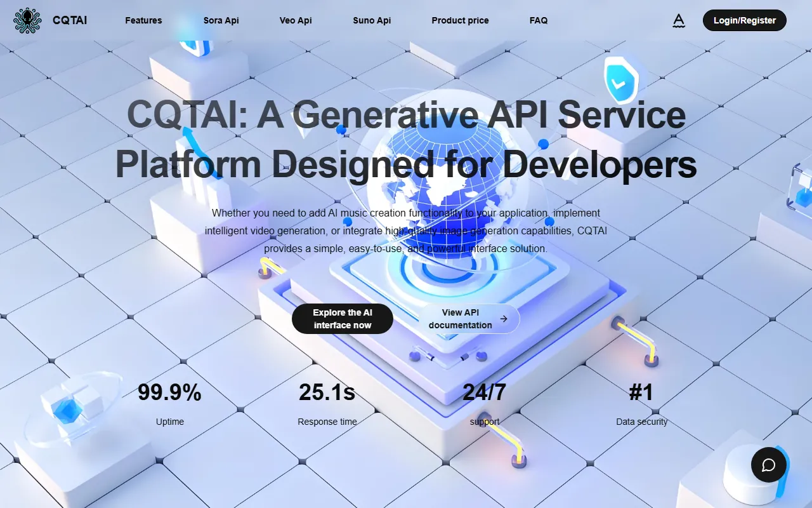This screenshot has height=508, width=812.
Task: Go to the Sora Api page
Action: pyautogui.click(x=221, y=20)
